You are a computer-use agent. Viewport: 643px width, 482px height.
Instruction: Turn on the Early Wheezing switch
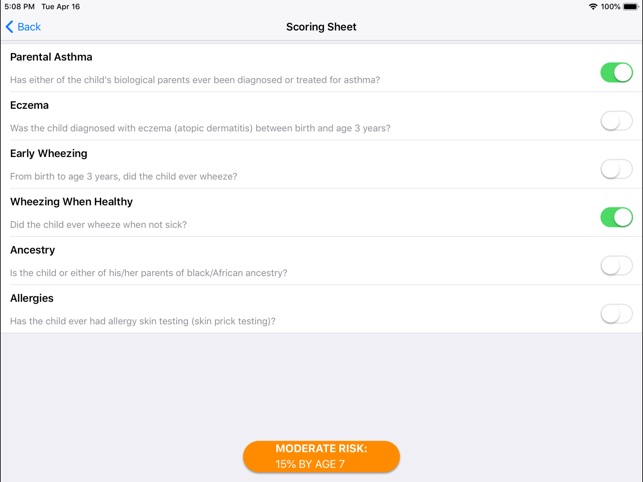click(x=616, y=169)
